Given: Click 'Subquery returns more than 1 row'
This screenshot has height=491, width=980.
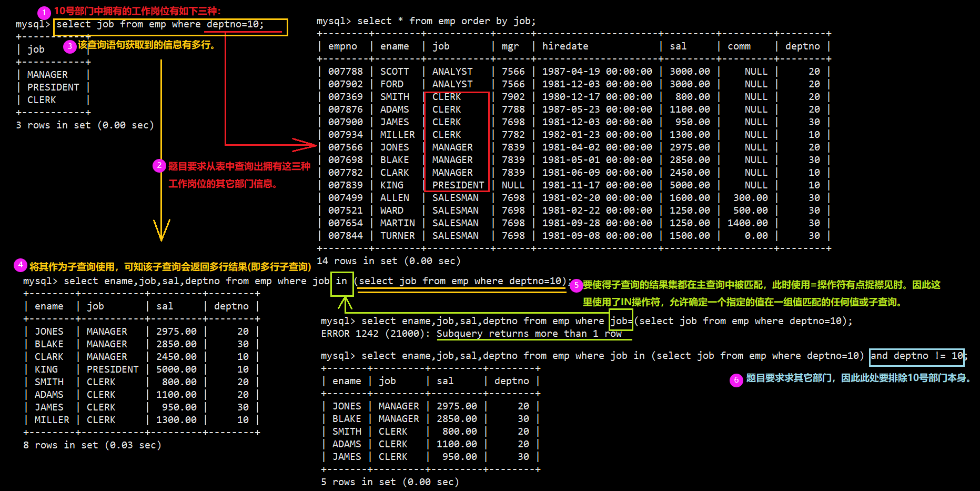Looking at the screenshot, I should [x=529, y=334].
